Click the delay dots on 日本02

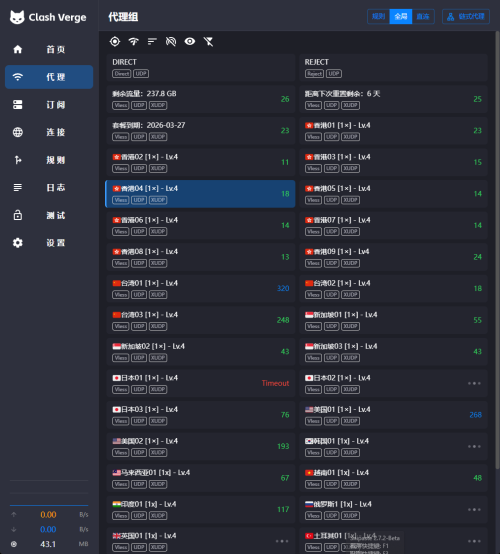click(474, 383)
